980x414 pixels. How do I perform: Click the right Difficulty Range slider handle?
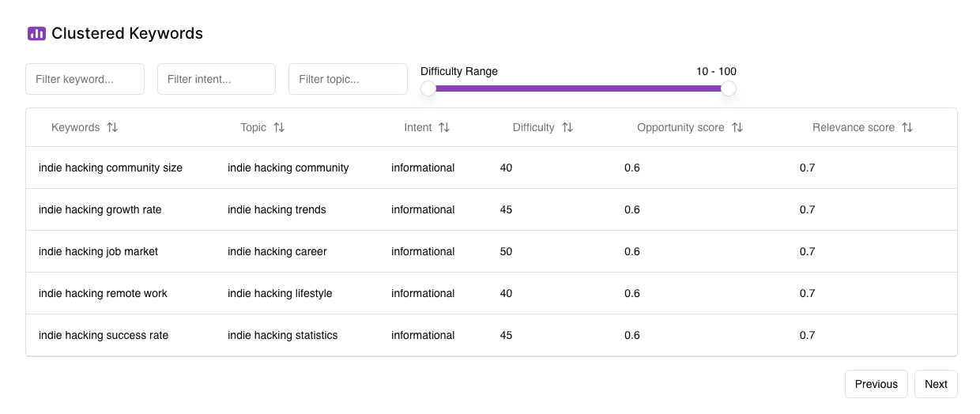click(x=729, y=88)
